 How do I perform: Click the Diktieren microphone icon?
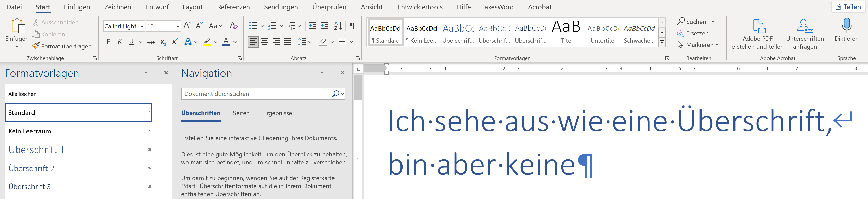[x=846, y=26]
